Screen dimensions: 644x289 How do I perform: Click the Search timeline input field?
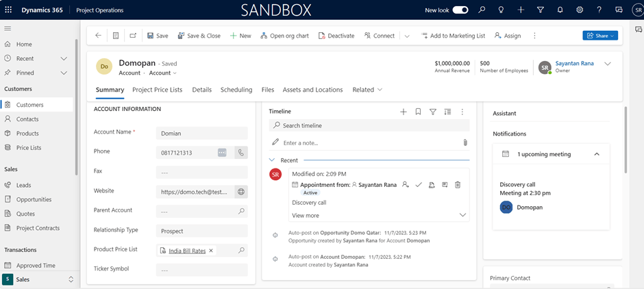[370, 125]
